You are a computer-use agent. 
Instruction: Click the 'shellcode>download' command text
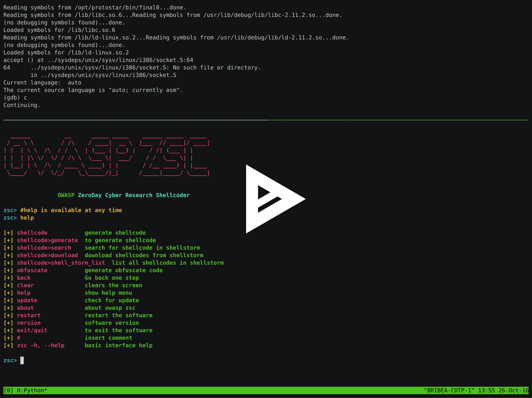pos(47,255)
